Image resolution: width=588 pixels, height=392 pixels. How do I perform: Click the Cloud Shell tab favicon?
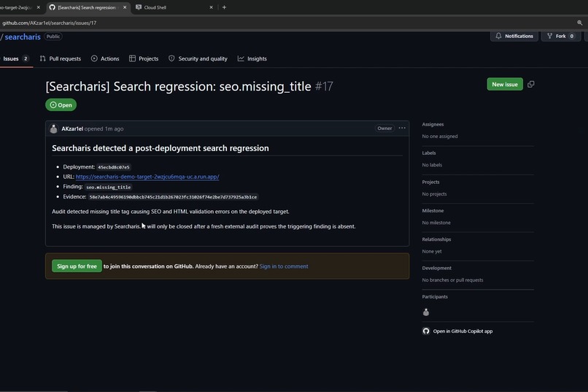[x=139, y=7]
